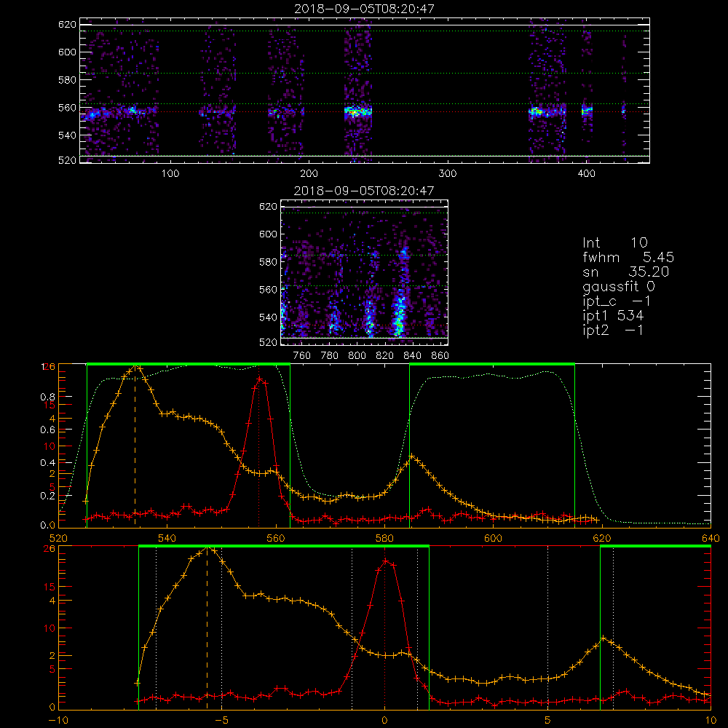Click orange dashed vertical line in profile plot

[x=135, y=446]
